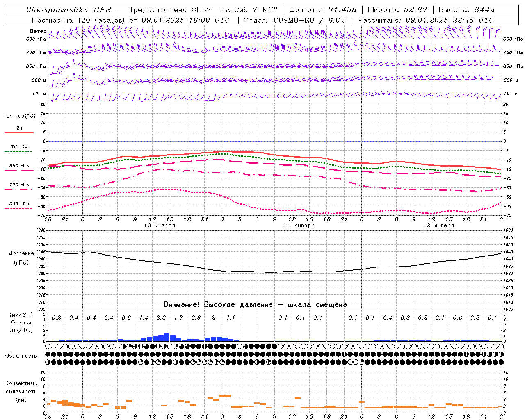Click the precipitation value 0.3

[x=405, y=317]
